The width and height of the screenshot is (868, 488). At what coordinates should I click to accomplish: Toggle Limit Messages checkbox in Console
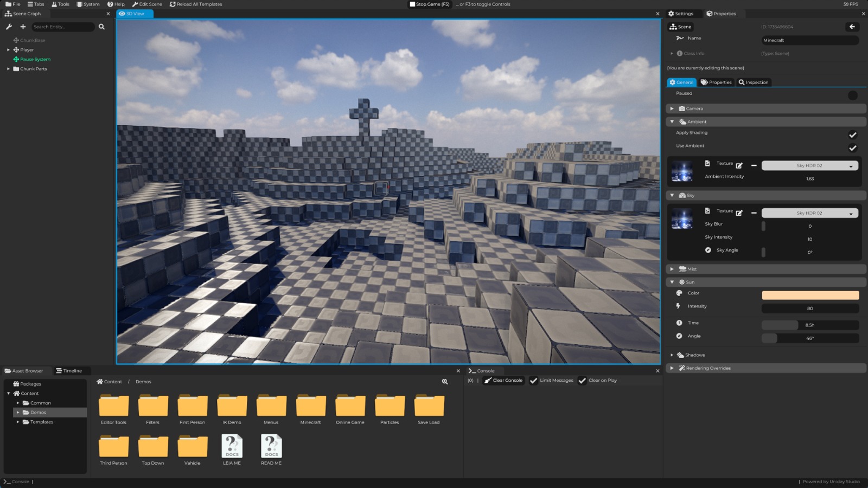click(x=534, y=381)
